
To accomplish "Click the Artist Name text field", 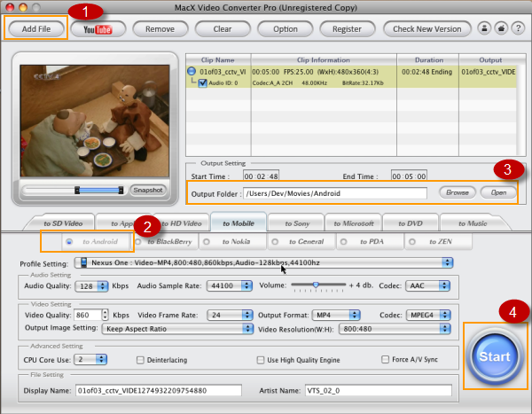I will (x=379, y=390).
